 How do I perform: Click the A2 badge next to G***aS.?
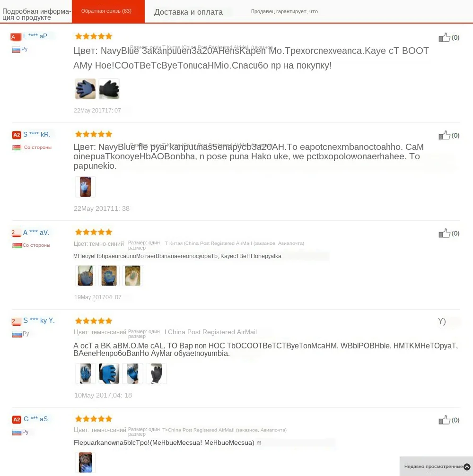(17, 420)
